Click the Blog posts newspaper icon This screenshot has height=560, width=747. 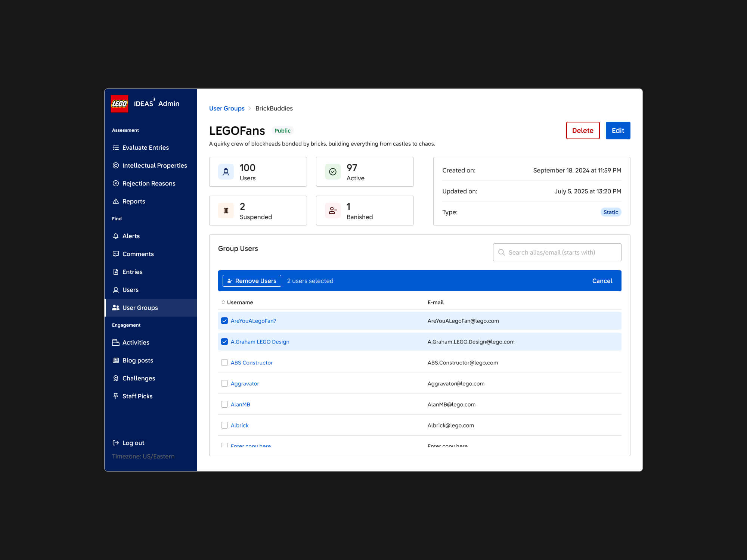116,360
